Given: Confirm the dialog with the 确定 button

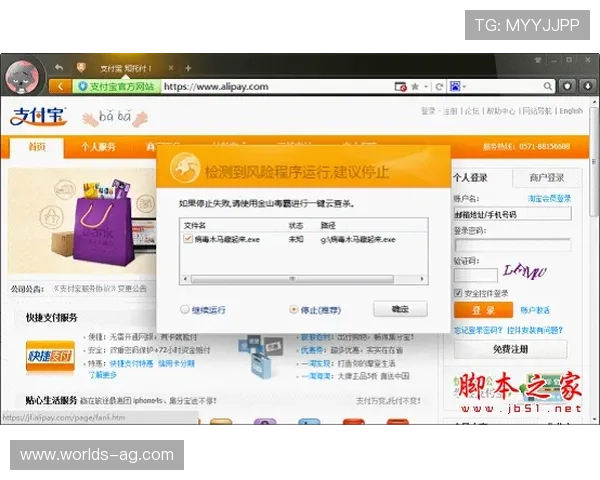Looking at the screenshot, I should 400,309.
